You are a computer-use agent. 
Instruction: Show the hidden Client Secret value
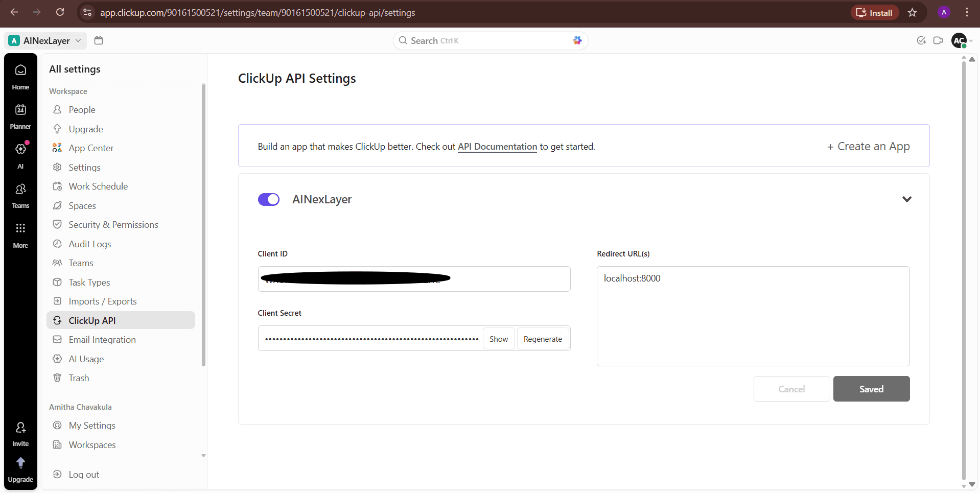(498, 338)
